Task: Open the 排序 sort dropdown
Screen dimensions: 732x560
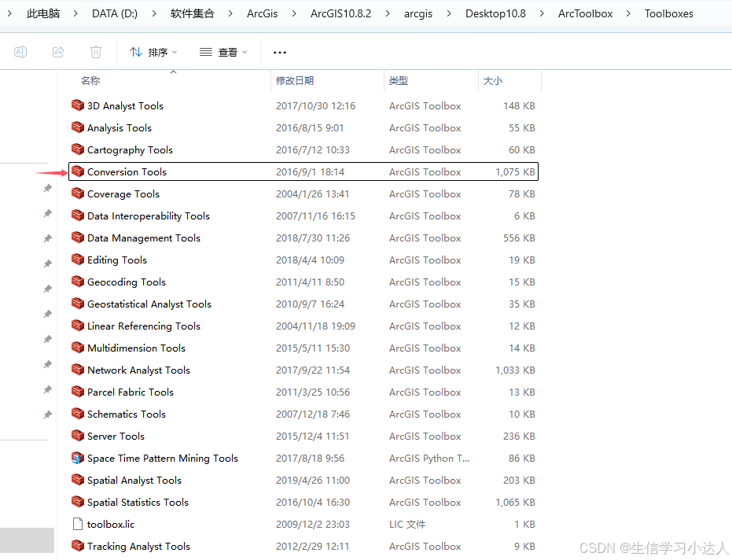Action: [x=153, y=52]
